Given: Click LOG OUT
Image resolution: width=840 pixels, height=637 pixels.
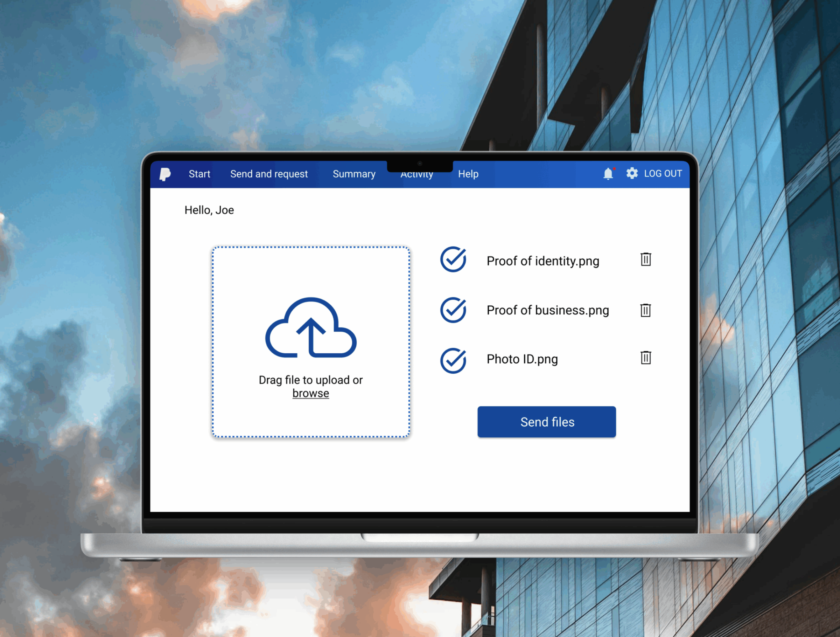Looking at the screenshot, I should [663, 174].
